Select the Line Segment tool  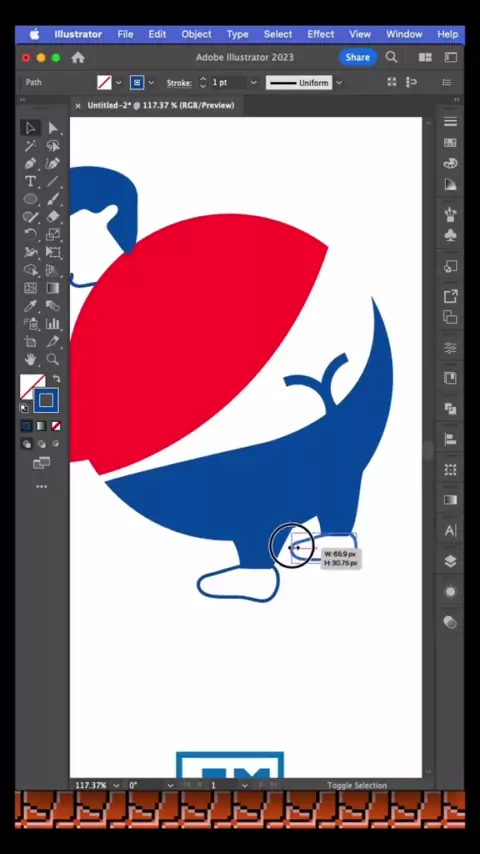coord(53,181)
